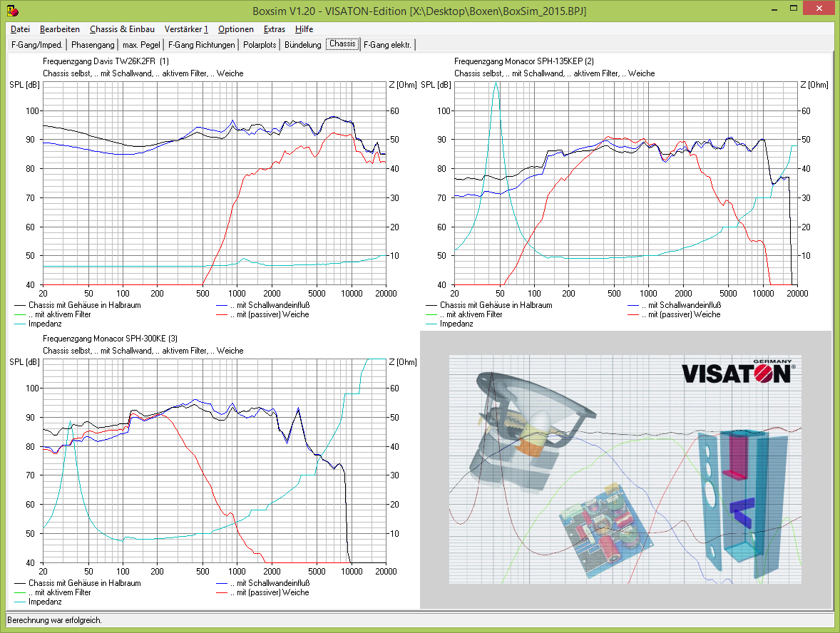Image resolution: width=840 pixels, height=633 pixels.
Task: Select the F-Gang elektr. tab
Action: [387, 45]
